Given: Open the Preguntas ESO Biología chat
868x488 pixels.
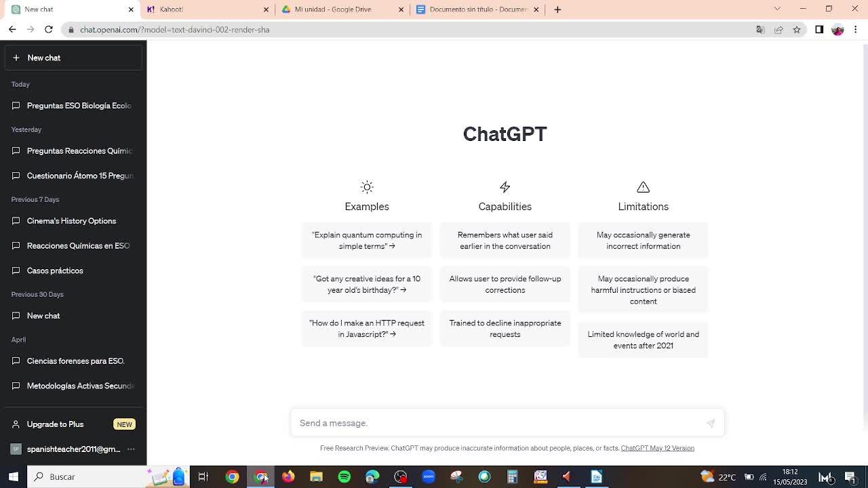Looking at the screenshot, I should pyautogui.click(x=73, y=106).
